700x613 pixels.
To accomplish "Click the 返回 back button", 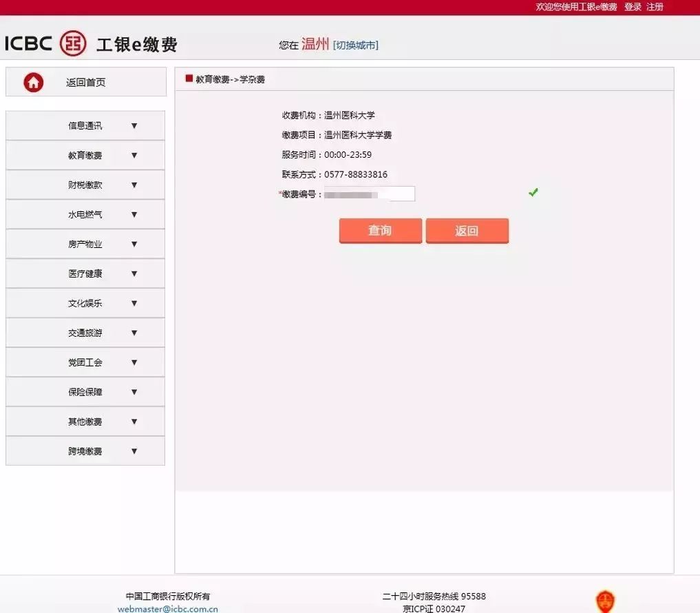I will (x=467, y=231).
